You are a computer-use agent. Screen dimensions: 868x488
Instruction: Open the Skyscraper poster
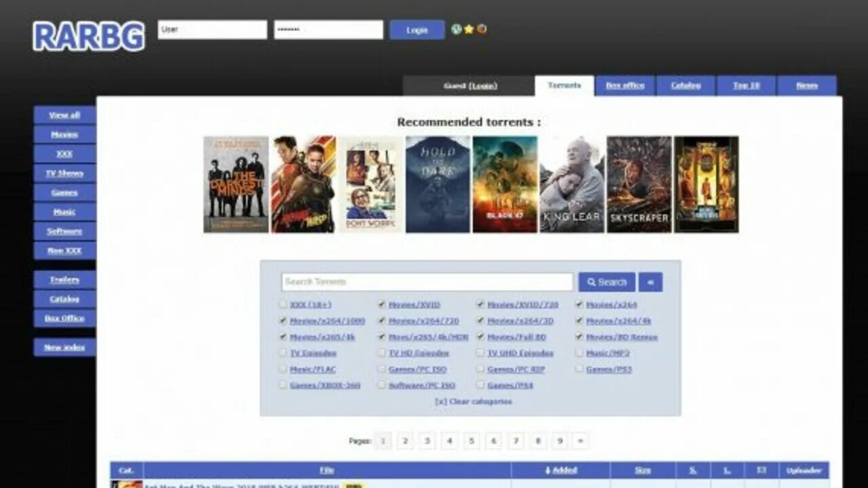(x=639, y=184)
